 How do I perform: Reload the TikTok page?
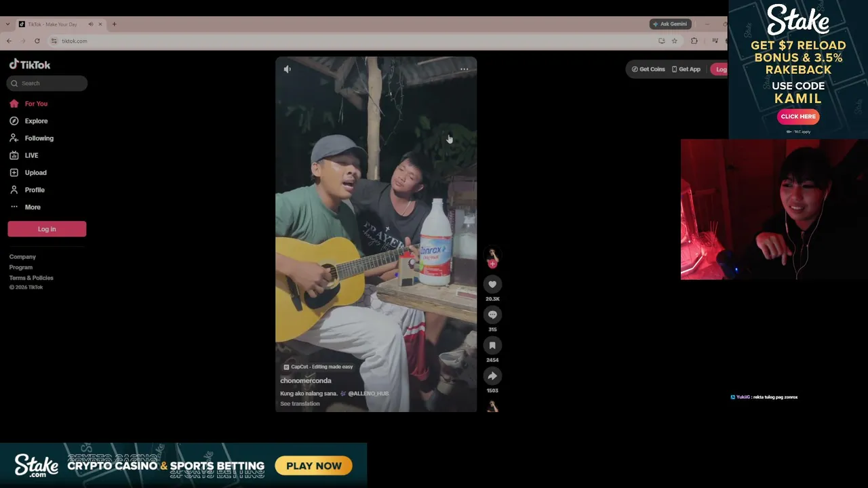tap(37, 41)
